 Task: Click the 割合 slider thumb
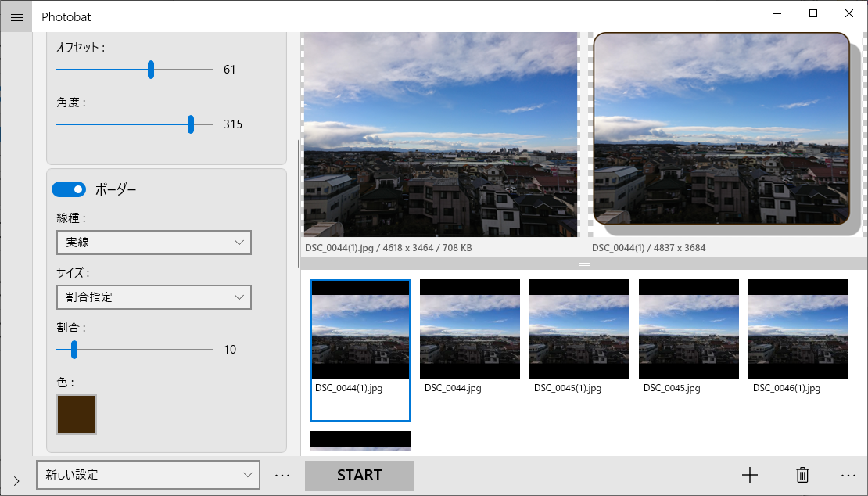[x=74, y=350]
